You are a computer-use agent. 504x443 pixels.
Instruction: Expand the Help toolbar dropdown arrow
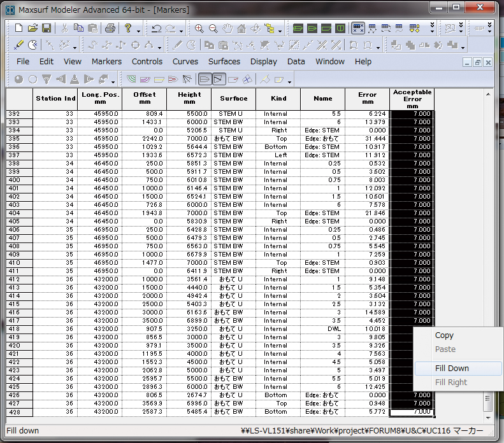click(x=138, y=31)
